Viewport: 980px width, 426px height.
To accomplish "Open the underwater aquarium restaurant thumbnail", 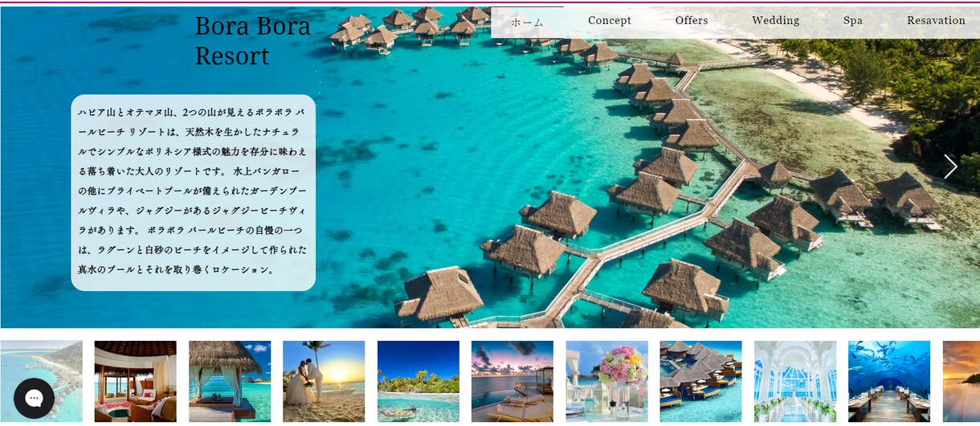I will (x=889, y=381).
